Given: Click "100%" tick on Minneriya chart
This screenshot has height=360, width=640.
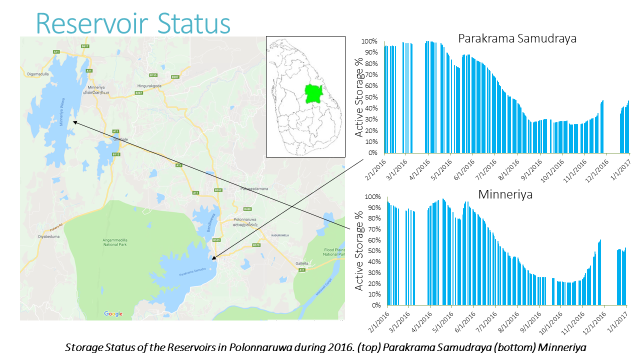Looking at the screenshot, I should (x=372, y=197).
